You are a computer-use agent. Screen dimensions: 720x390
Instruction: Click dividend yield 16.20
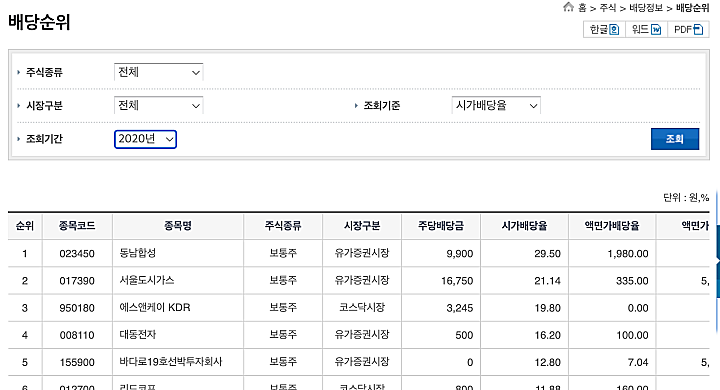pyautogui.click(x=547, y=335)
